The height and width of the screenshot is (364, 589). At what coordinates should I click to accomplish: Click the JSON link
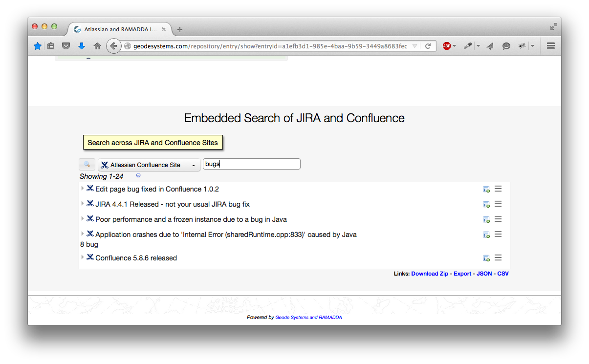coord(484,274)
